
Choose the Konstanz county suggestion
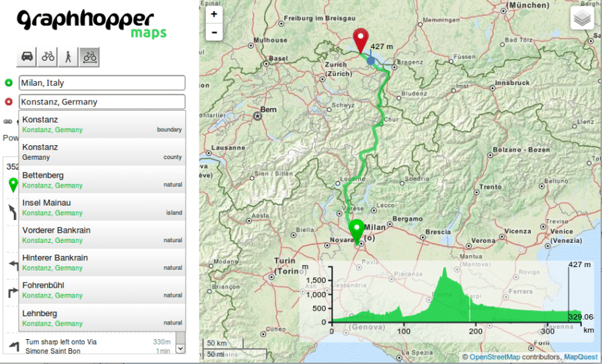click(102, 152)
